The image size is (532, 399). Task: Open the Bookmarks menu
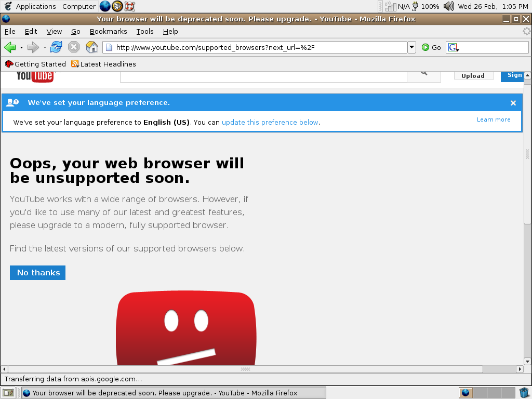click(108, 32)
